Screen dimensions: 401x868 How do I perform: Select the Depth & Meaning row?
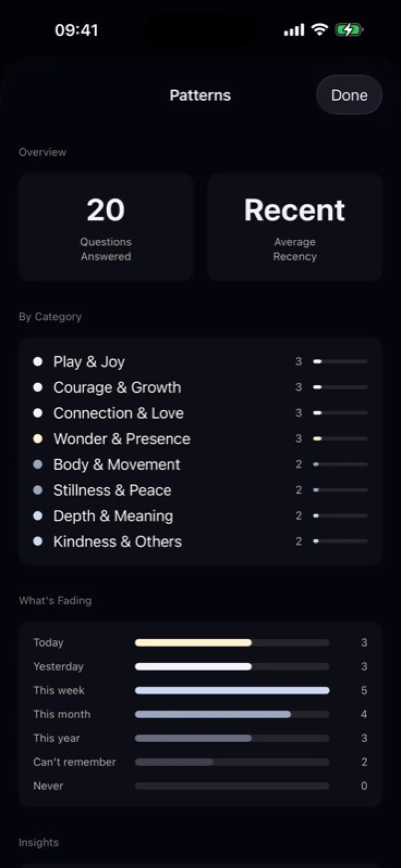pos(113,516)
